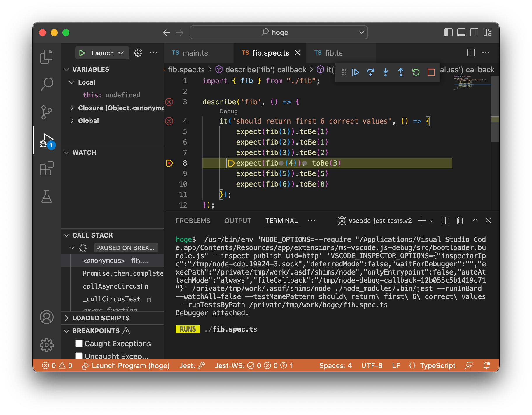This screenshot has width=532, height=415.
Task: Expand the Loaded Scripts section
Action: click(x=101, y=318)
